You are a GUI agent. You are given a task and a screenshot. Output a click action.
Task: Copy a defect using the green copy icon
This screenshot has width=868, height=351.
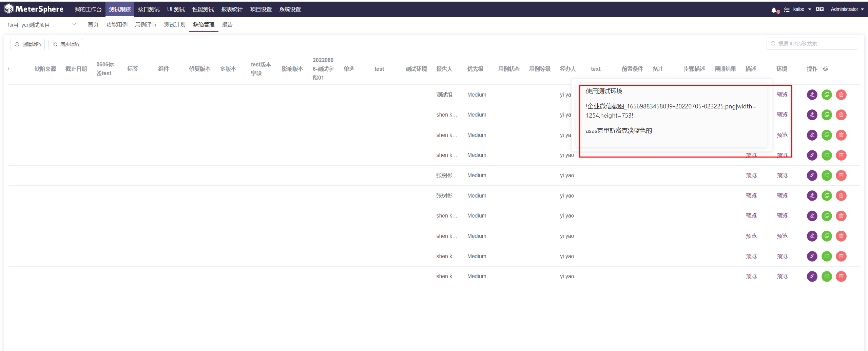(827, 95)
